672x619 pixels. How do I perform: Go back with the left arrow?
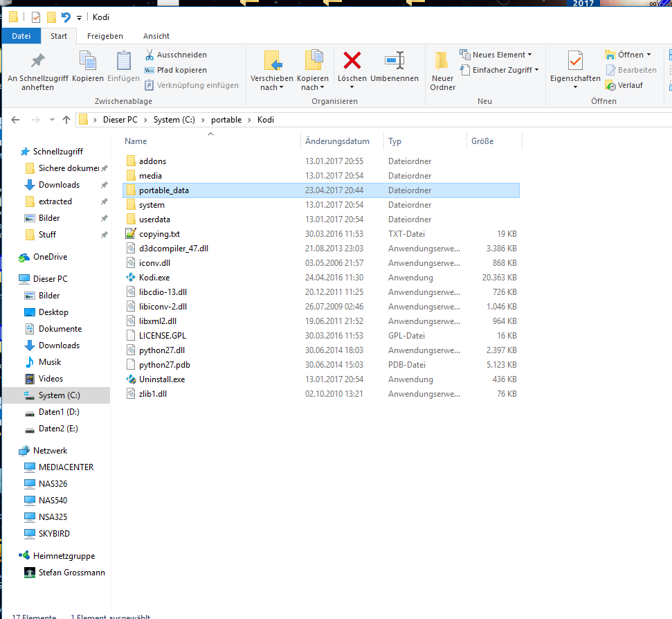click(x=15, y=120)
